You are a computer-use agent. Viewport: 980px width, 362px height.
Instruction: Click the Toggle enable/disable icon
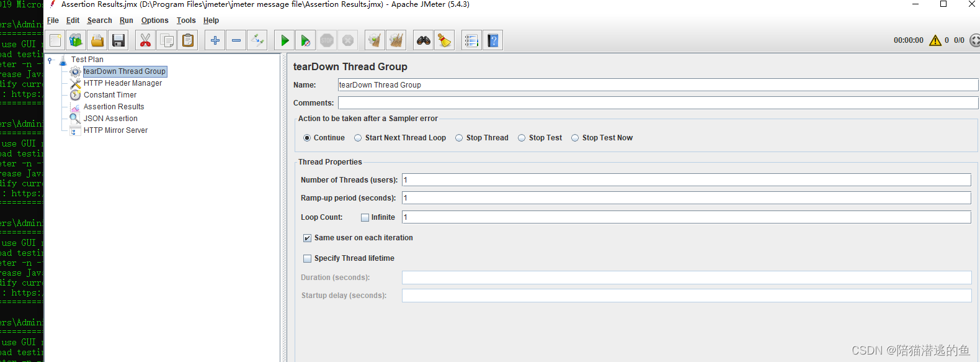pyautogui.click(x=257, y=40)
